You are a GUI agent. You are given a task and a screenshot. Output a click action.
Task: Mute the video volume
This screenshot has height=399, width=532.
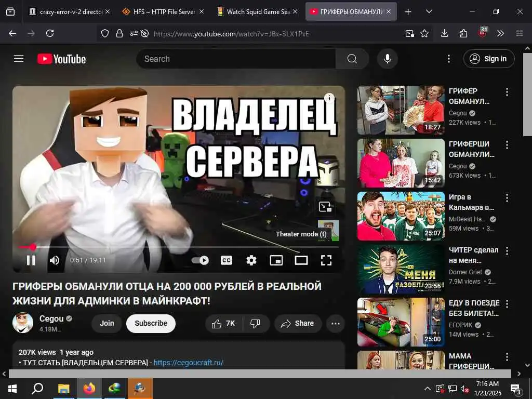click(x=54, y=260)
